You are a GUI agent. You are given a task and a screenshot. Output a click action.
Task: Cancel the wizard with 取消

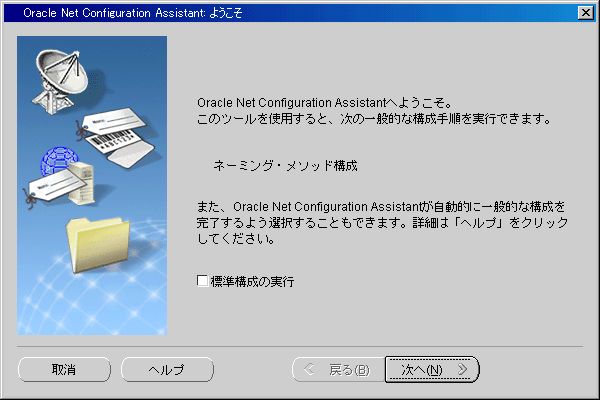point(64,369)
